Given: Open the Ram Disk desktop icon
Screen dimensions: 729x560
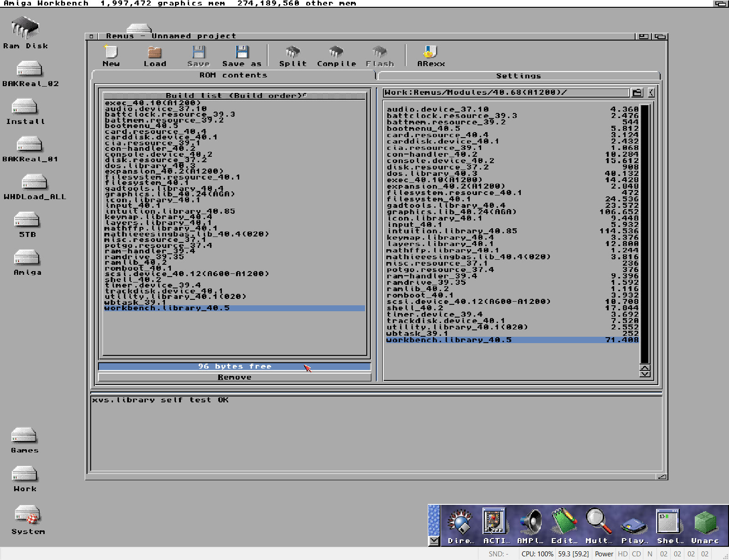Looking at the screenshot, I should tap(25, 33).
